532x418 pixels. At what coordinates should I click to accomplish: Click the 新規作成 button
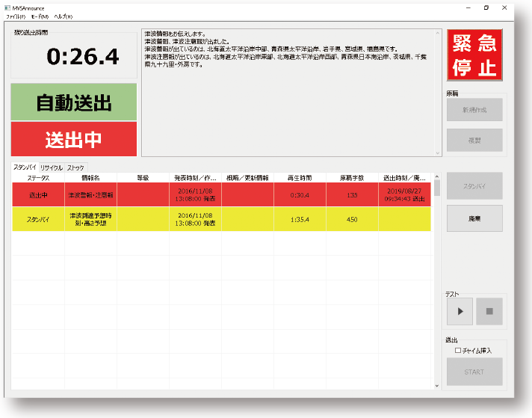tap(474, 110)
